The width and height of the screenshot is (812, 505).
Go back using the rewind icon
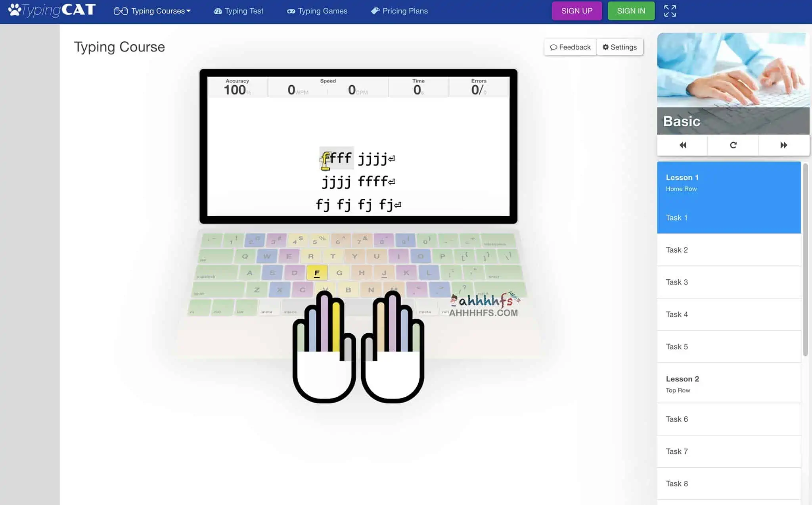683,145
